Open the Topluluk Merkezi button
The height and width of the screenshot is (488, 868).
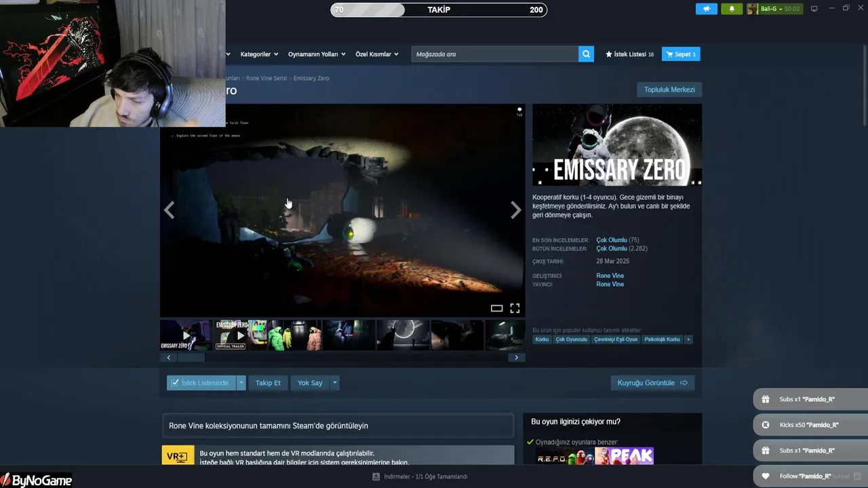(x=669, y=89)
